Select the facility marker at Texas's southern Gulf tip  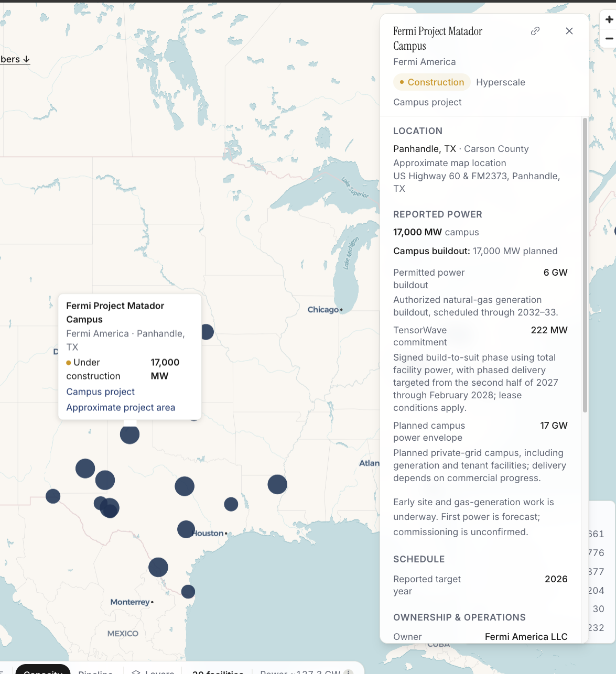tap(188, 592)
